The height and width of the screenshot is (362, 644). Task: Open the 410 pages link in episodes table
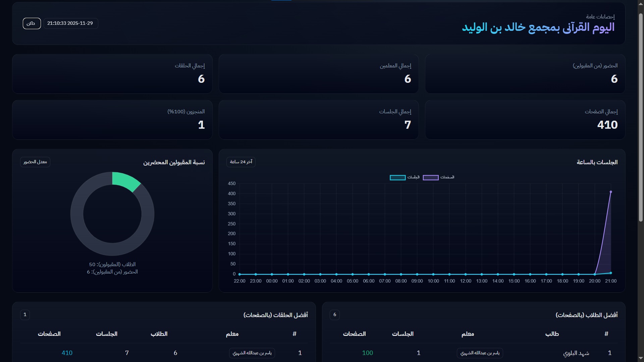click(x=67, y=353)
